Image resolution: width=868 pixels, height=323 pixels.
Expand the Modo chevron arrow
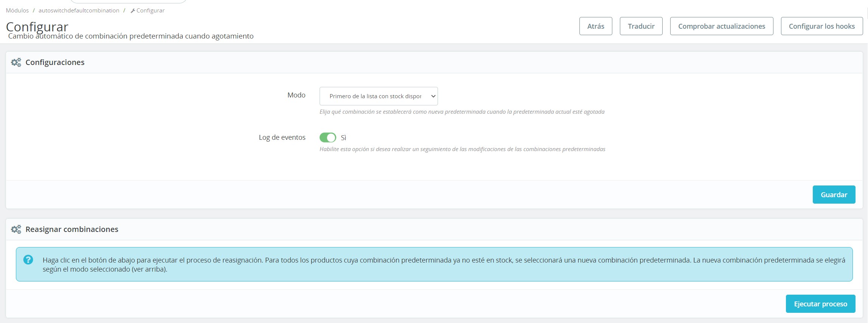click(x=433, y=96)
